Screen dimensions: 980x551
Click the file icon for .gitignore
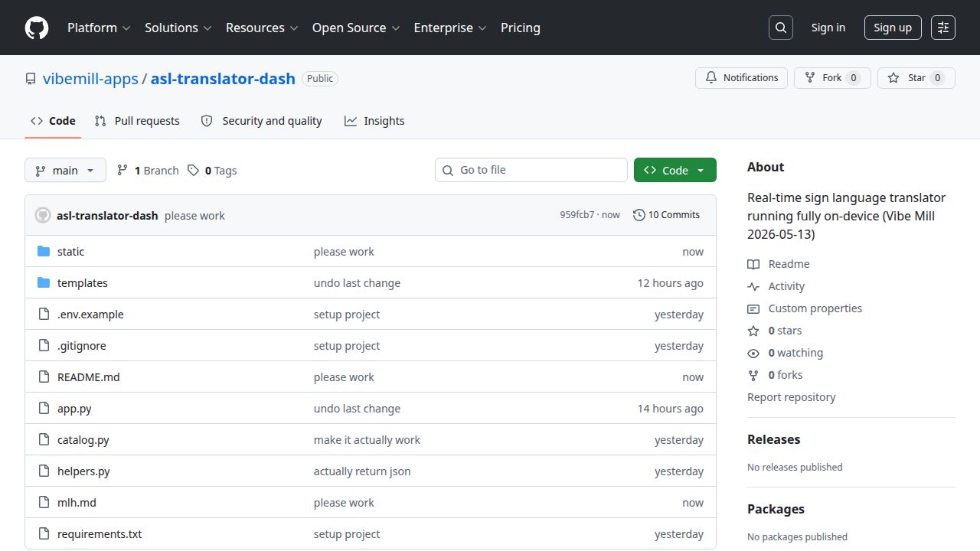click(x=44, y=346)
